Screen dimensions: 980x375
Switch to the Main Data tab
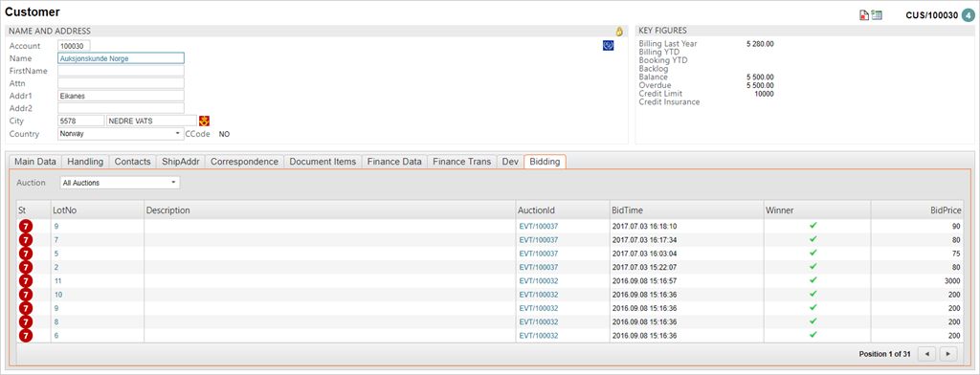pos(35,162)
